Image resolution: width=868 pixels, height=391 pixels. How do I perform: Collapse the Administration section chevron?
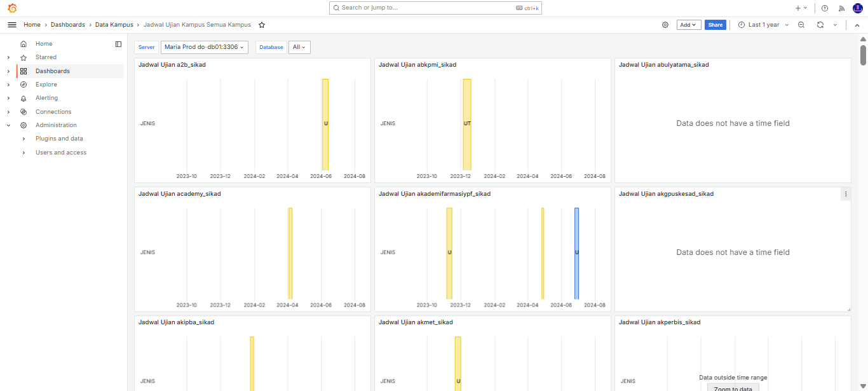tap(8, 125)
